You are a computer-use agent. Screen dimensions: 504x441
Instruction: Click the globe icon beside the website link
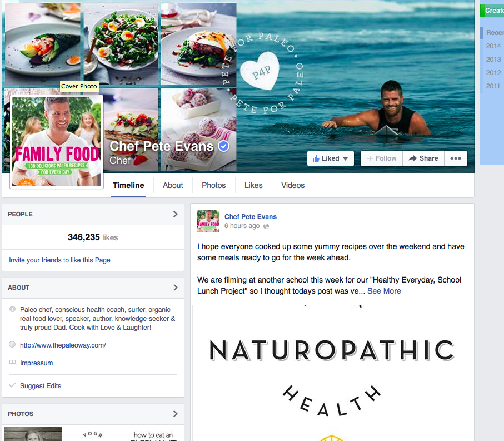point(12,344)
